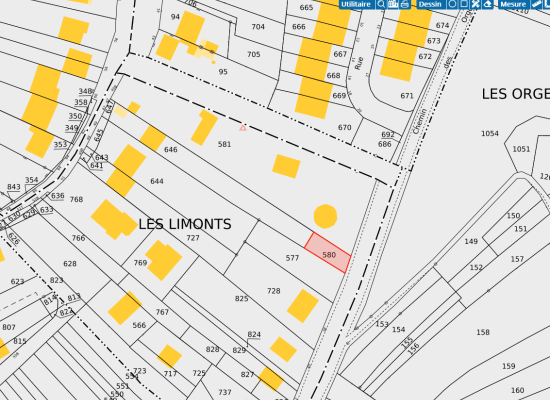Select the square drawing tool

click(x=464, y=4)
